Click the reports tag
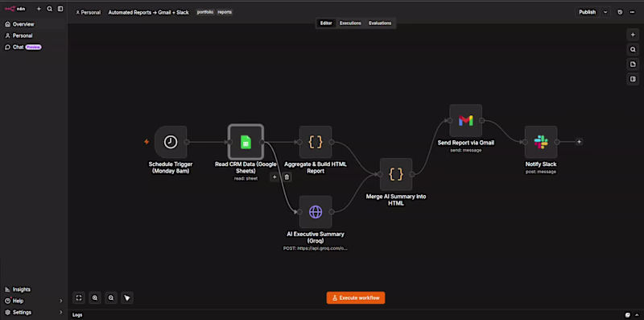The image size is (644, 320). [x=225, y=12]
